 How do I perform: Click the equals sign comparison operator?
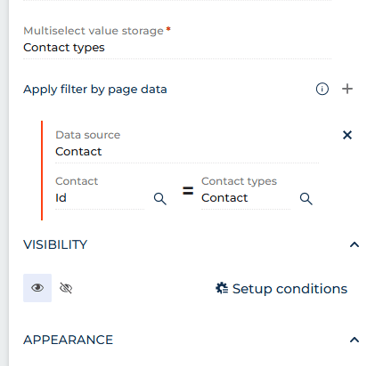(188, 191)
